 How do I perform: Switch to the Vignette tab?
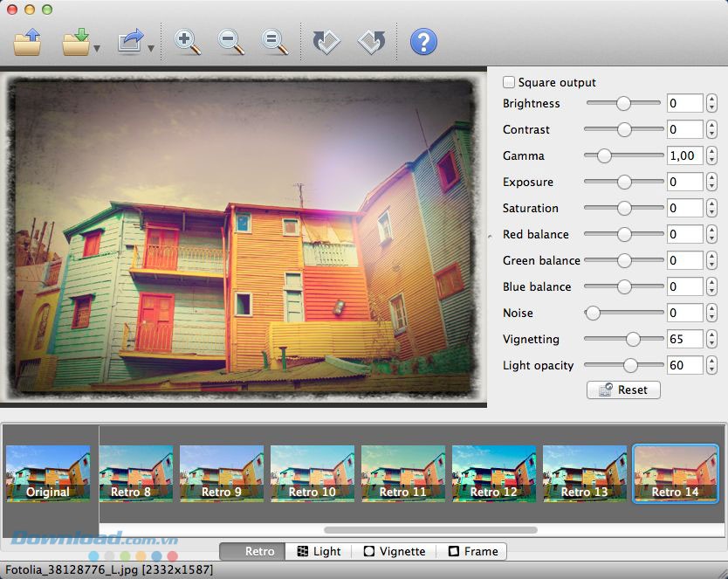tap(395, 551)
